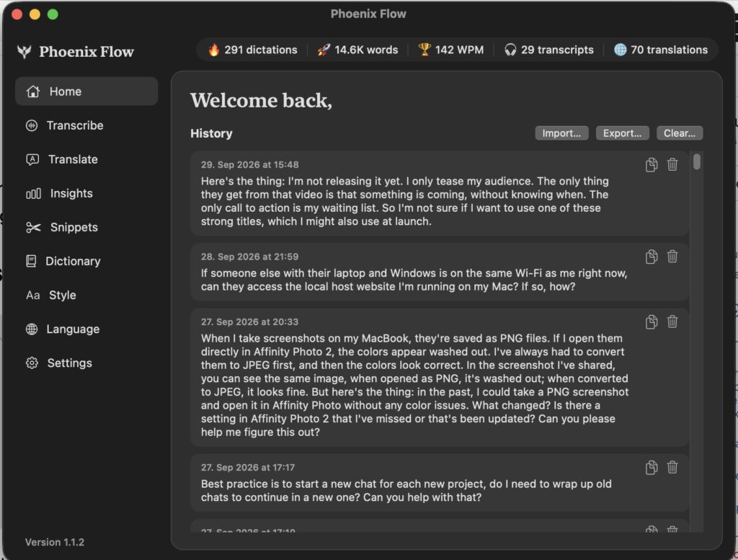Select the Affinity Photo 2 screenshots dictation text
This screenshot has height=560, width=738.
414,386
